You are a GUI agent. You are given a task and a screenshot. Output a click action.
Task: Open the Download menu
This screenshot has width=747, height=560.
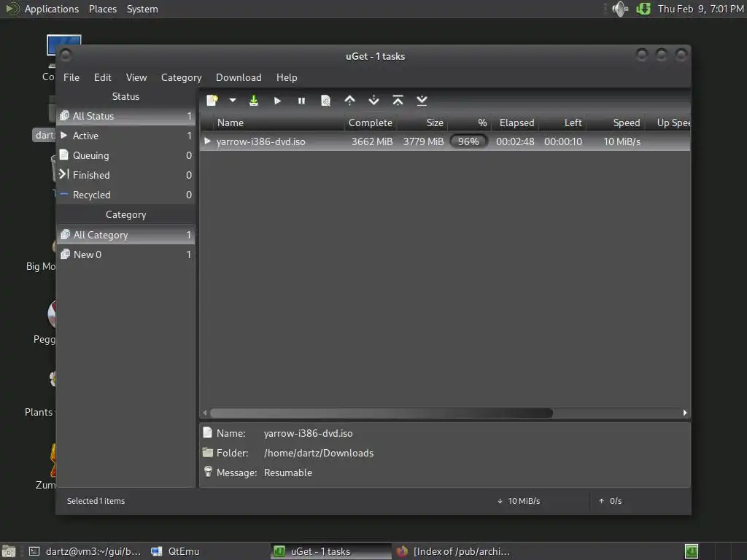pyautogui.click(x=239, y=77)
